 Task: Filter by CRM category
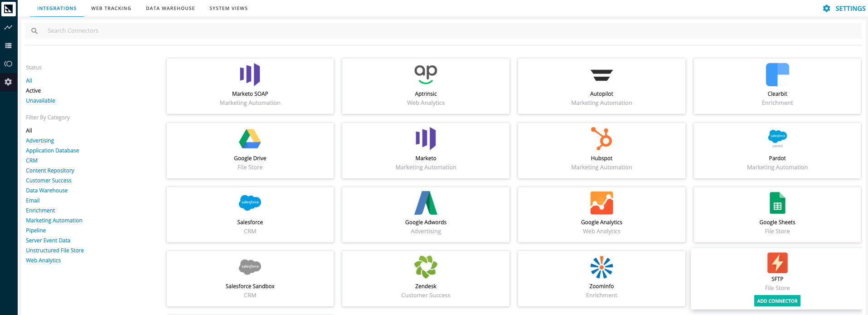coord(32,161)
